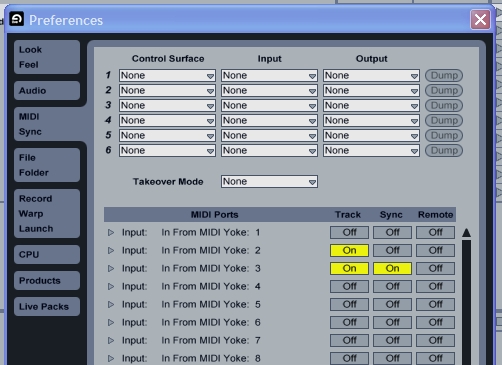Switch to the Audio preferences tab

(47, 90)
